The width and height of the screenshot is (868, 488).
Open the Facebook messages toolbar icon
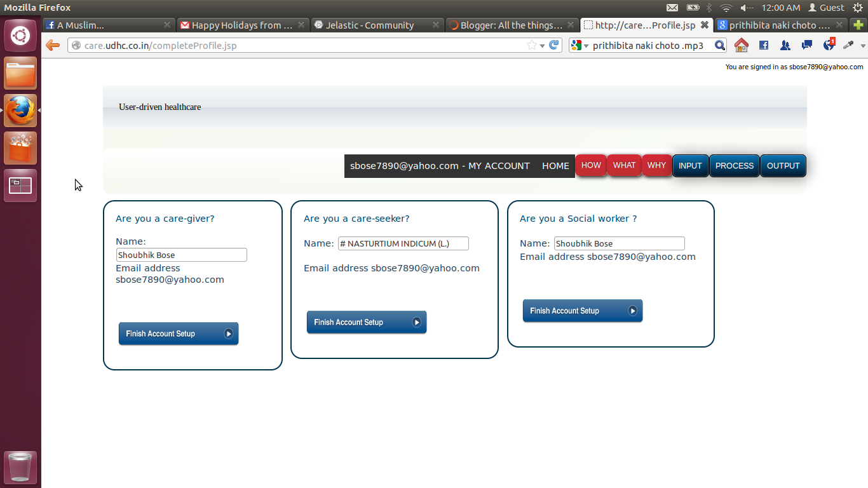807,45
